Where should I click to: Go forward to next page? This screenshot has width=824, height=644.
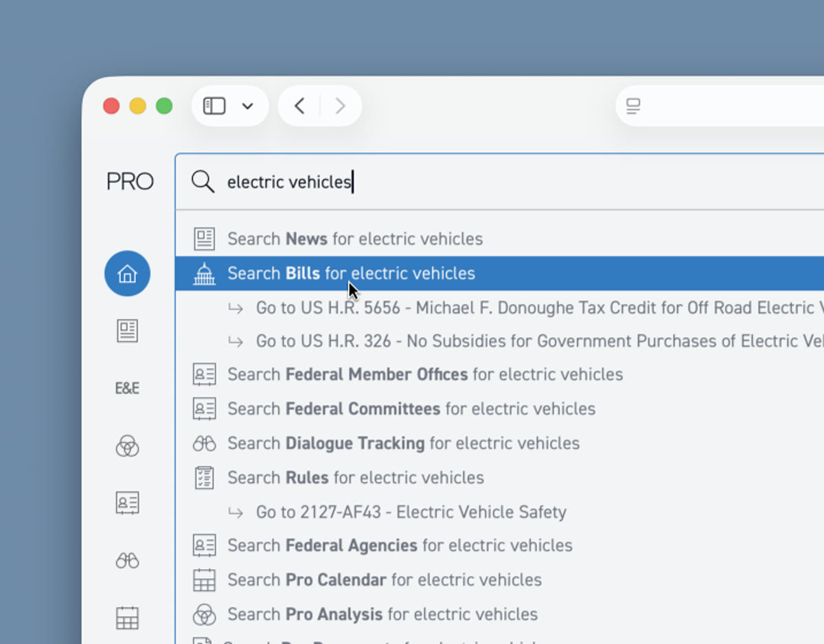click(340, 106)
